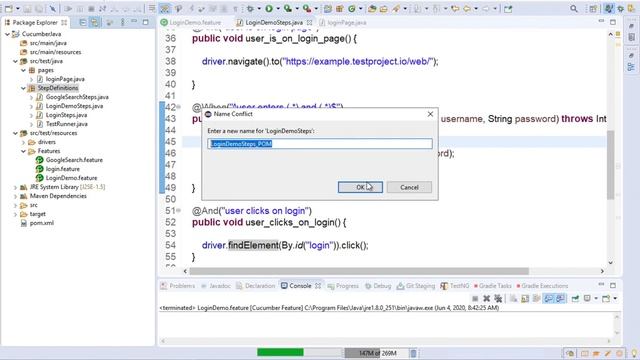Viewport: 640px width, 360px height.
Task: Click the new name text field
Action: 320,144
